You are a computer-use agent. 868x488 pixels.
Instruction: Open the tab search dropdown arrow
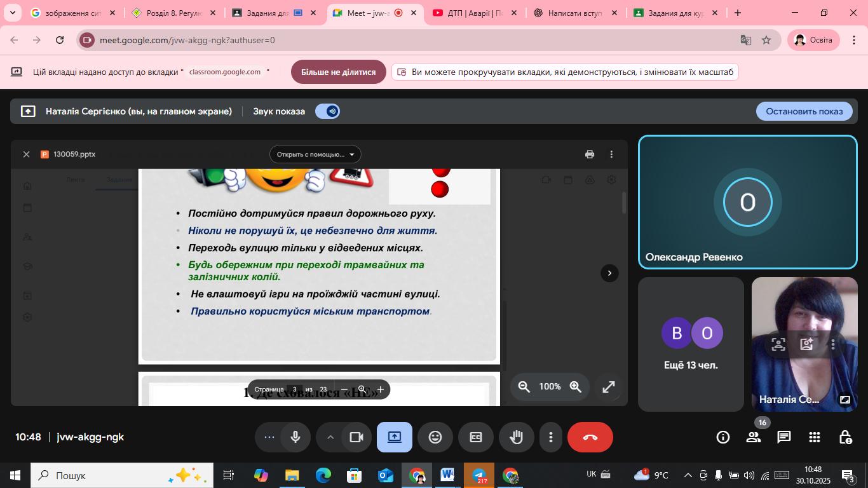tap(12, 13)
